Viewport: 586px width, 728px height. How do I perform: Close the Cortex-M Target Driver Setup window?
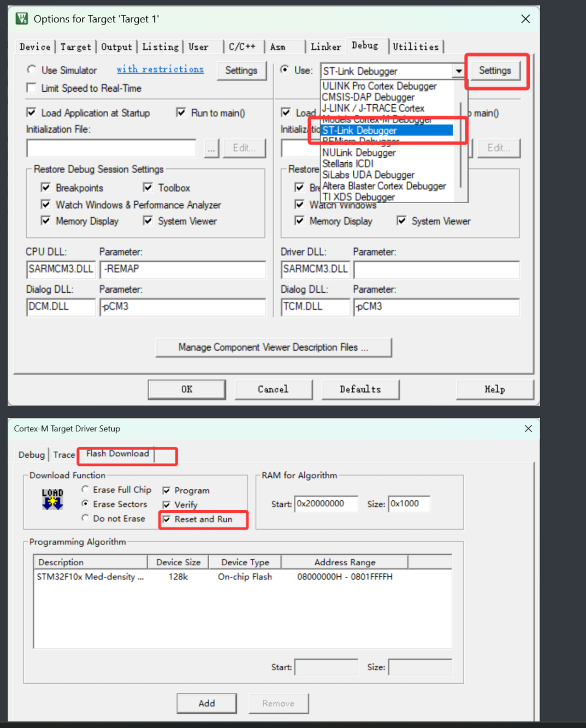(528, 429)
